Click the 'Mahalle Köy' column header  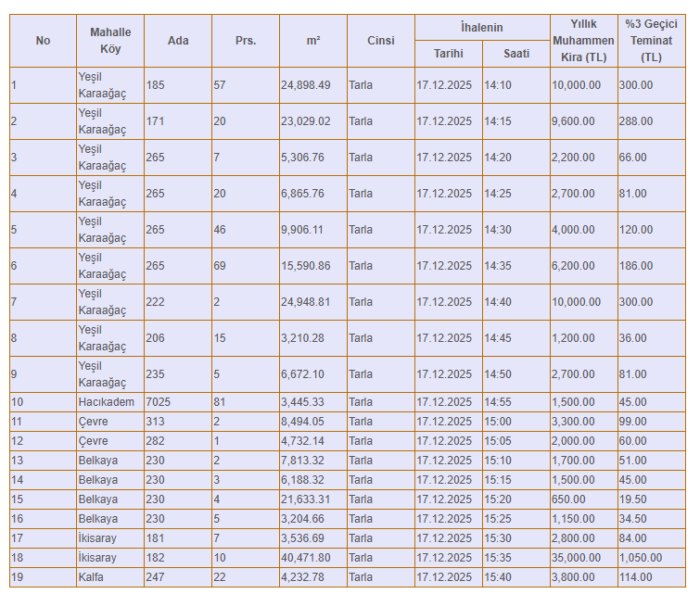(110, 41)
